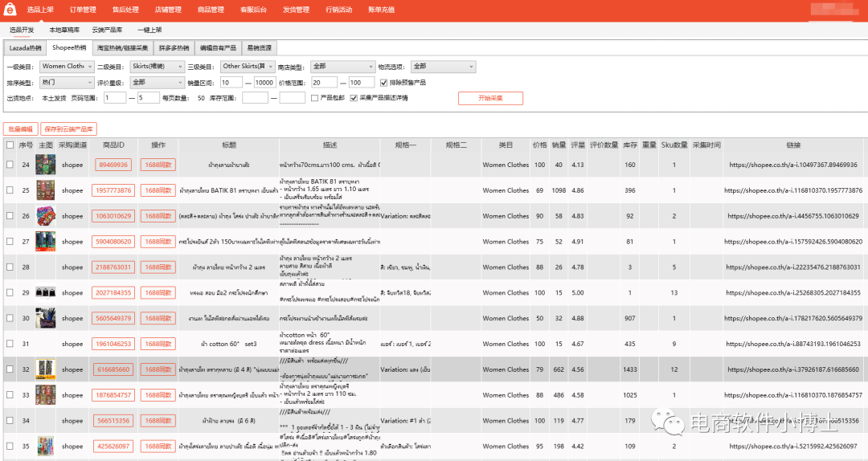This screenshot has width=868, height=461.
Task: Click the shopping bag app logo
Action: [x=10, y=10]
